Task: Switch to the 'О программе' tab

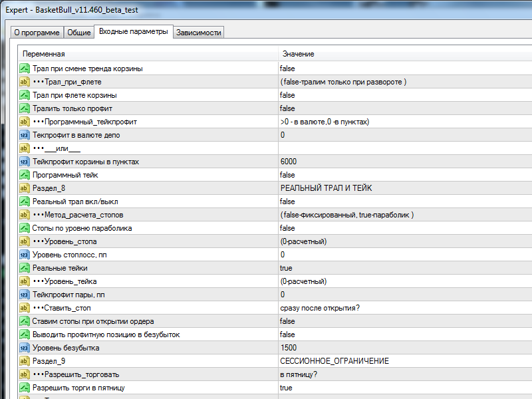Action: (x=37, y=33)
